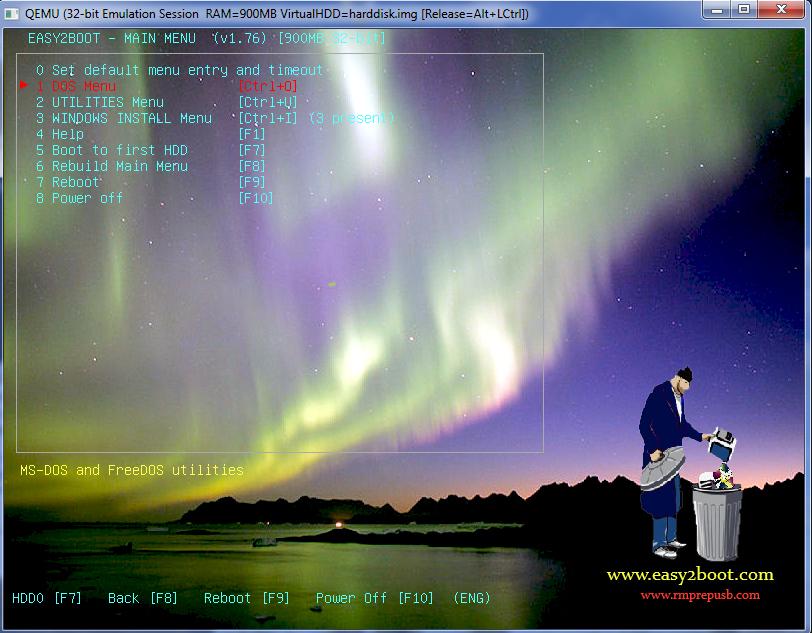Click HDD0 [F7] in the bottom bar
The width and height of the screenshot is (812, 633).
coord(47,598)
